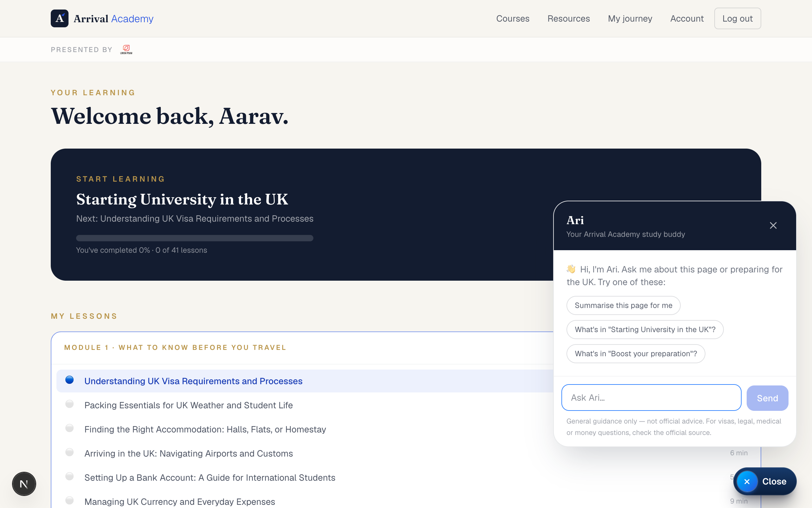
Task: Click the 9 min duration for Managing UK Currency
Action: tap(738, 501)
